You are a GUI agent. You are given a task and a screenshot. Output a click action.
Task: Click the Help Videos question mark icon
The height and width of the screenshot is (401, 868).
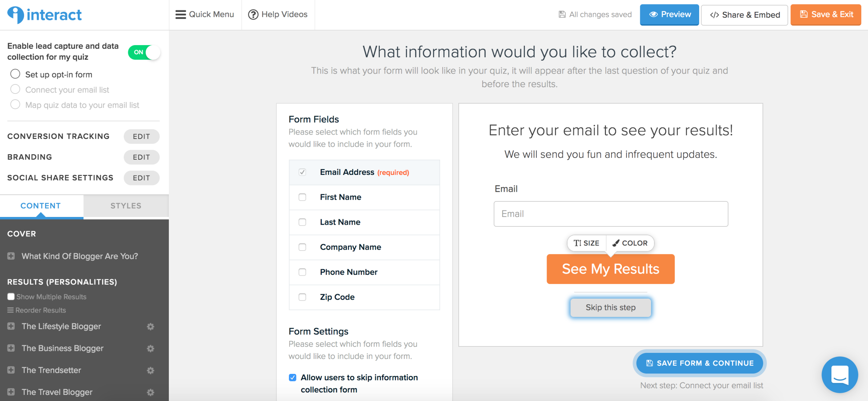point(253,15)
